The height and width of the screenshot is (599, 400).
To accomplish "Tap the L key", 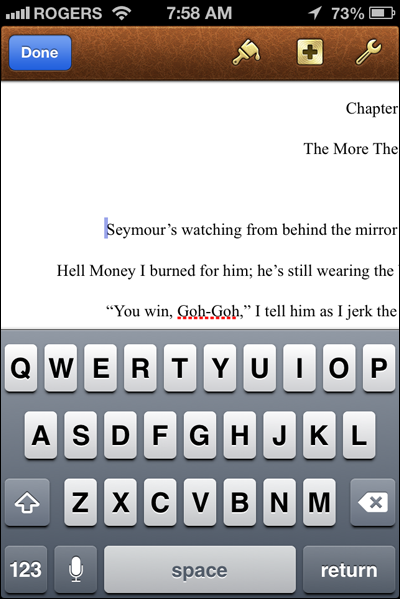I will pos(359,435).
